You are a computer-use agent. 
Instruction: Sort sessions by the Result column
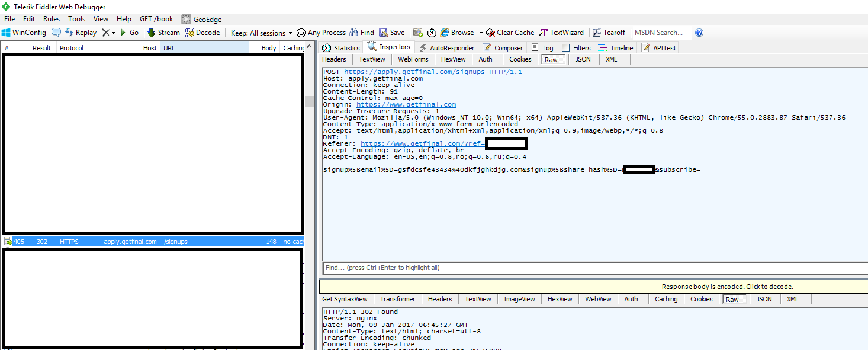(x=41, y=48)
